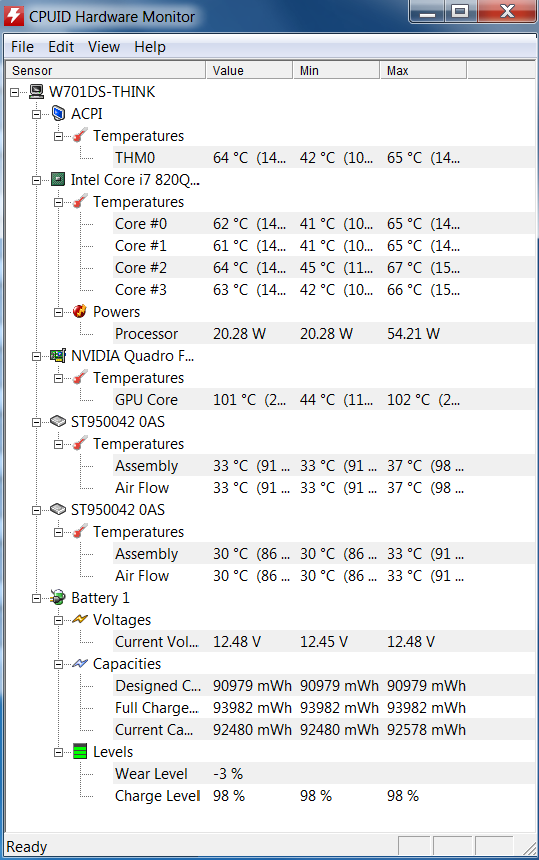
Task: Collapse the second ST950042 0AS drive node
Action: 36,510
